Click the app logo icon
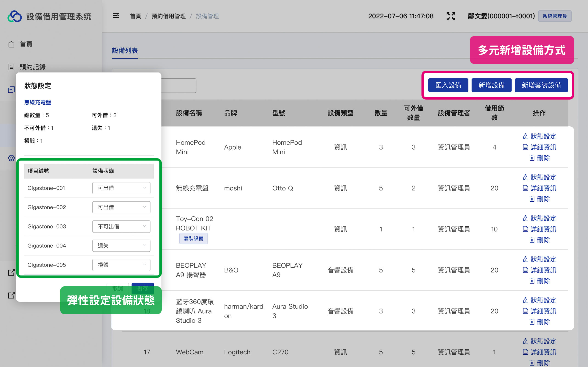The height and width of the screenshot is (367, 588). tap(14, 16)
